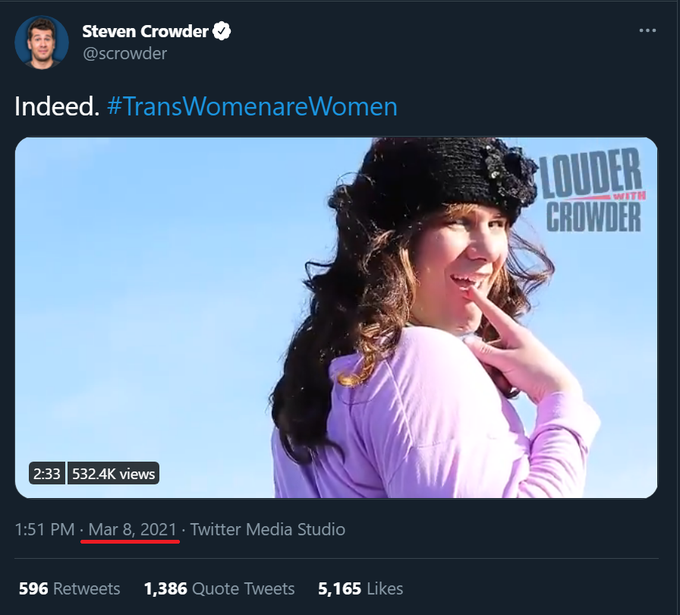View the 5,165 Likes list

coord(360,589)
